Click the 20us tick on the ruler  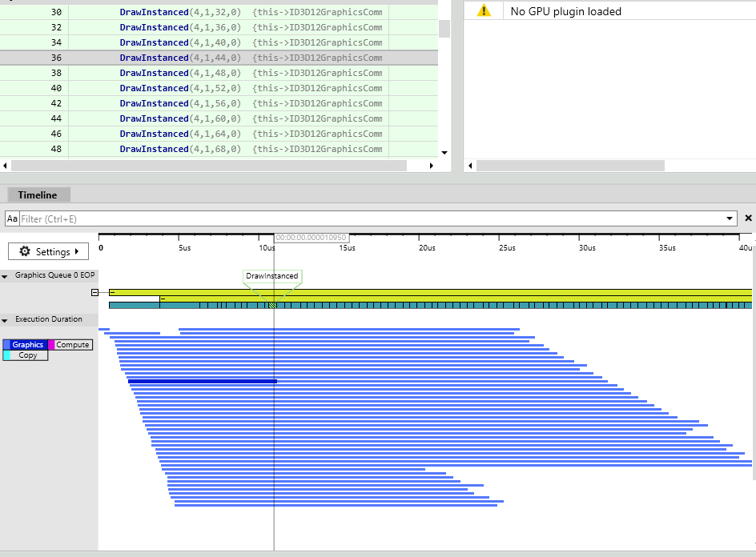tap(419, 238)
